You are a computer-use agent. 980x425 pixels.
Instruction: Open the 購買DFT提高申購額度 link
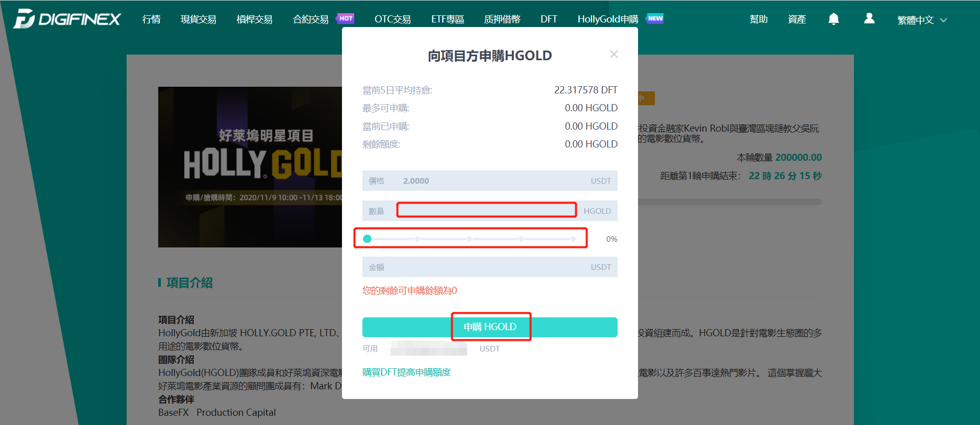point(407,372)
